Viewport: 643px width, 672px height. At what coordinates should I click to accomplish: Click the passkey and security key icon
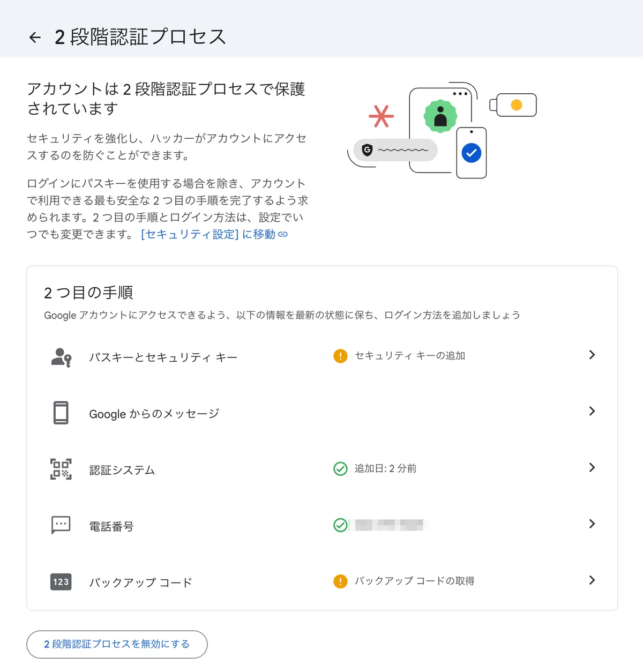tap(61, 357)
